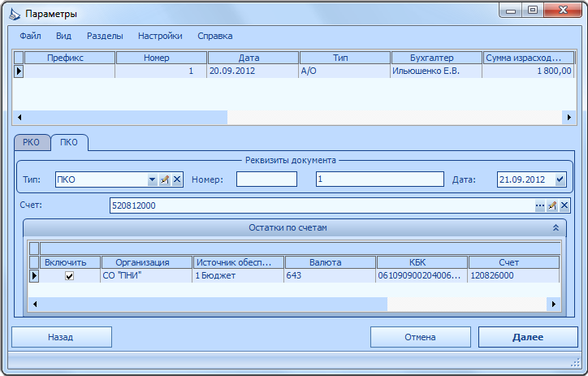The width and height of the screenshot is (588, 376).
Task: Open the Настройки menu
Action: click(160, 36)
